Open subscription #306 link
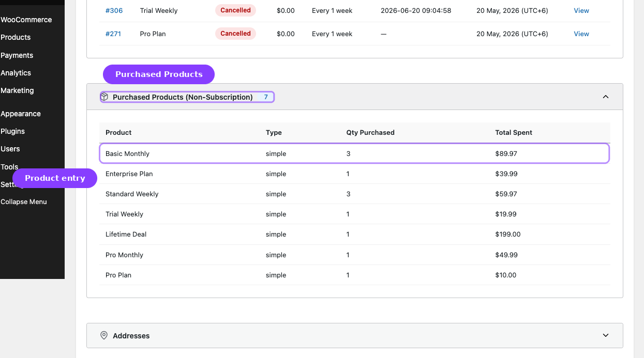 click(114, 10)
